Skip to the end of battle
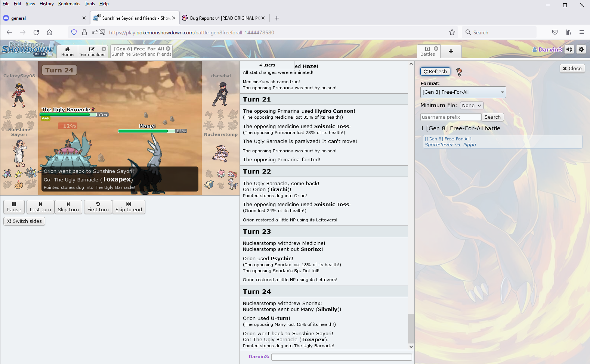 [x=129, y=207]
